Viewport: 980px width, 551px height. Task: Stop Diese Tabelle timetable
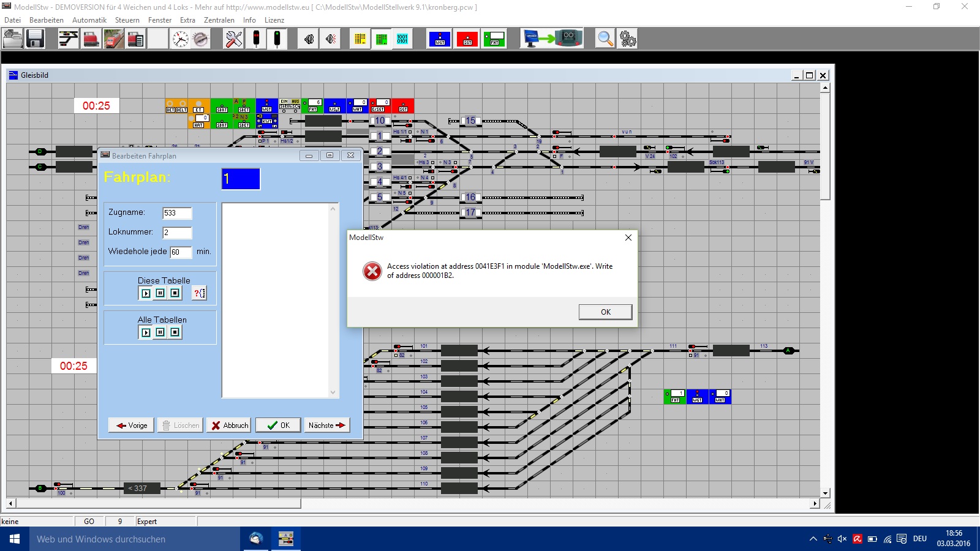point(175,293)
